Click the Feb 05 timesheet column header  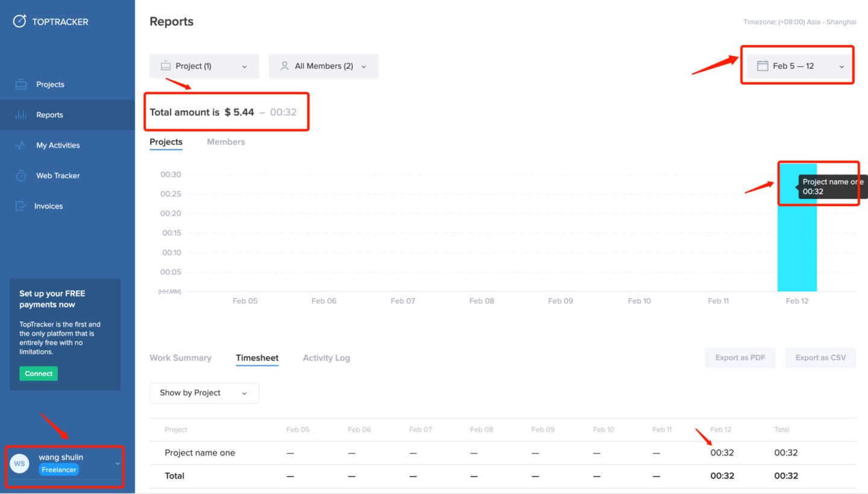point(298,430)
